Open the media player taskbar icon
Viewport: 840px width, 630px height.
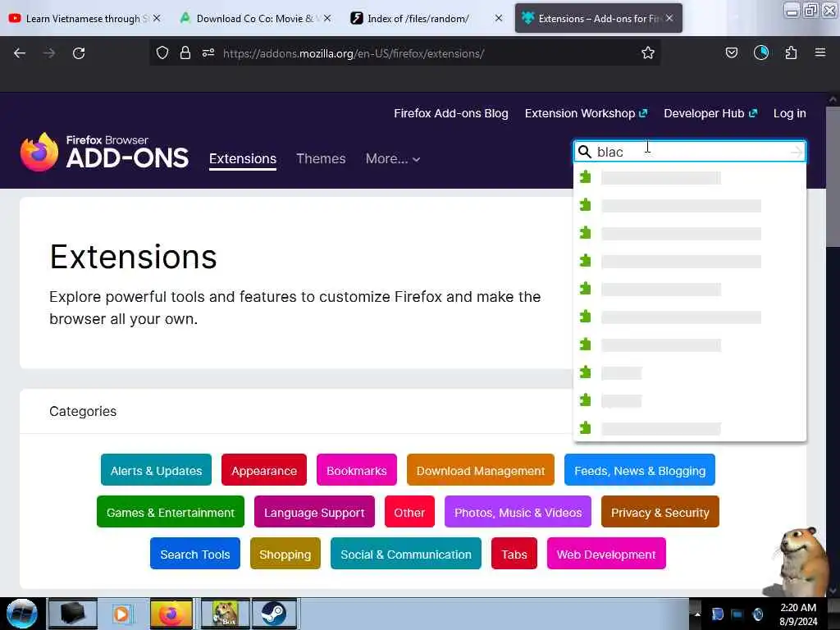[121, 614]
